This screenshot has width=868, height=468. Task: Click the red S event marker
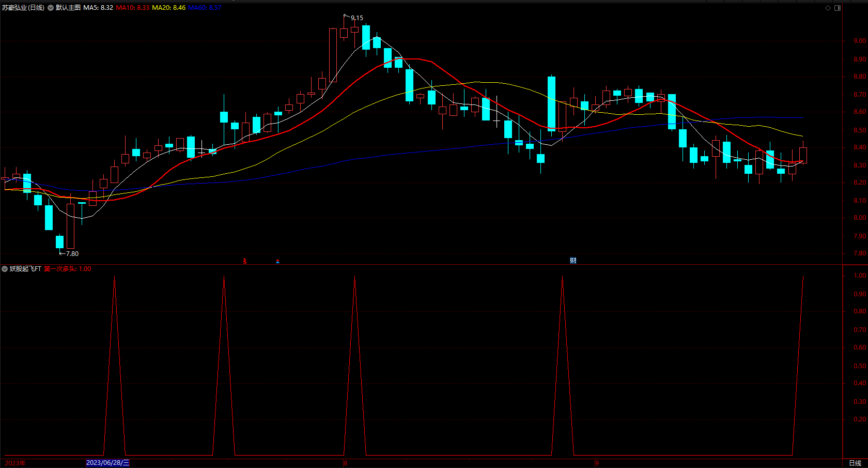click(245, 261)
